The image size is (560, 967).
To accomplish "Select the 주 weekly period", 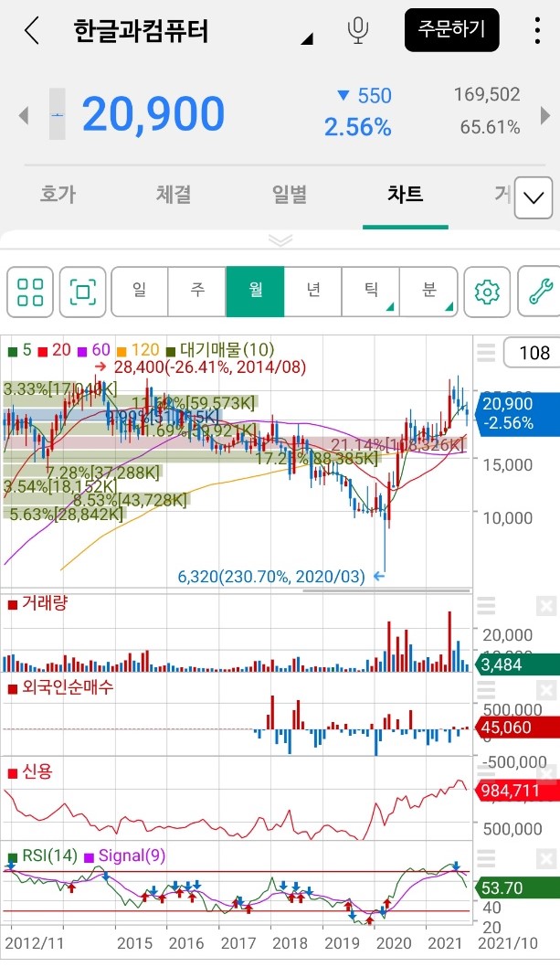I will (x=197, y=292).
